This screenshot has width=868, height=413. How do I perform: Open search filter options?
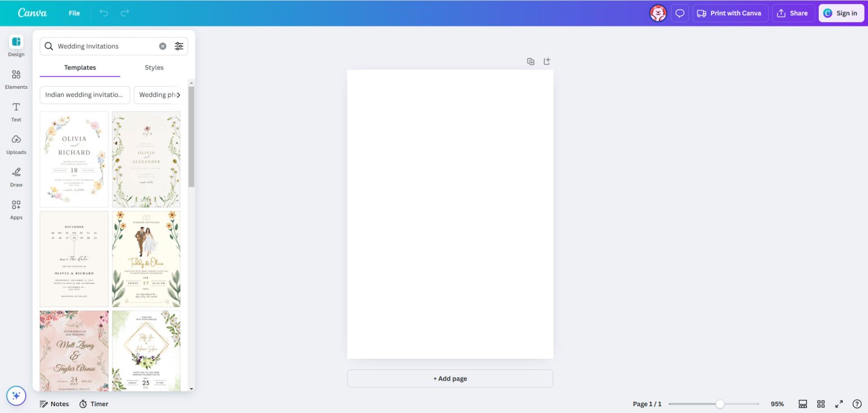pyautogui.click(x=179, y=46)
